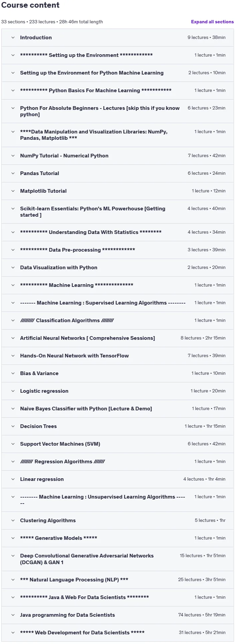The image size is (236, 644).
Task: Open Web Development for Data Scientists section
Action: (x=118, y=633)
